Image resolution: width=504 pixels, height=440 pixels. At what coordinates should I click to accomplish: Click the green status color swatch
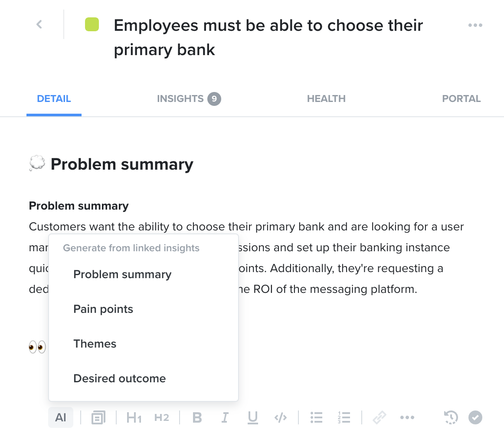click(92, 24)
